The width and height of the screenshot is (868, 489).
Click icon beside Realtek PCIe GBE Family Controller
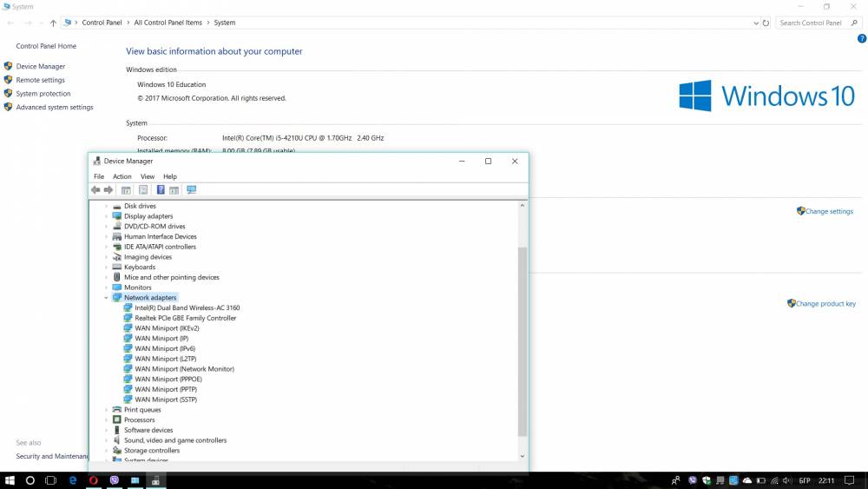(128, 318)
